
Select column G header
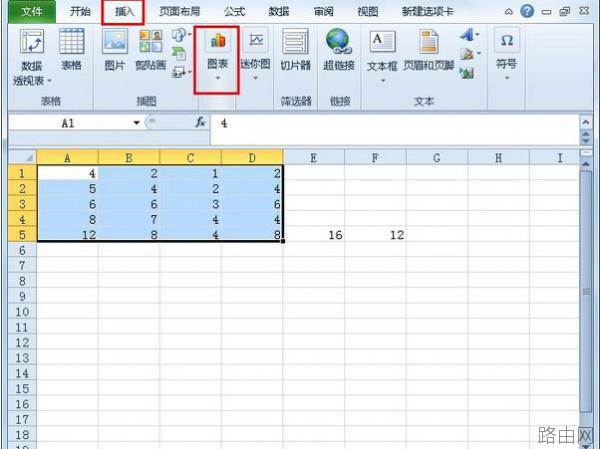point(437,157)
